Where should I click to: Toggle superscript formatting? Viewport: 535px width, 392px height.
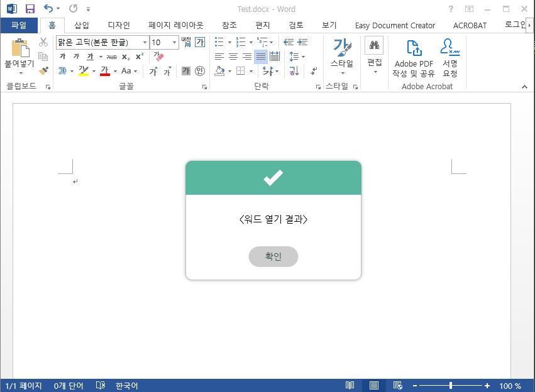click(x=140, y=57)
